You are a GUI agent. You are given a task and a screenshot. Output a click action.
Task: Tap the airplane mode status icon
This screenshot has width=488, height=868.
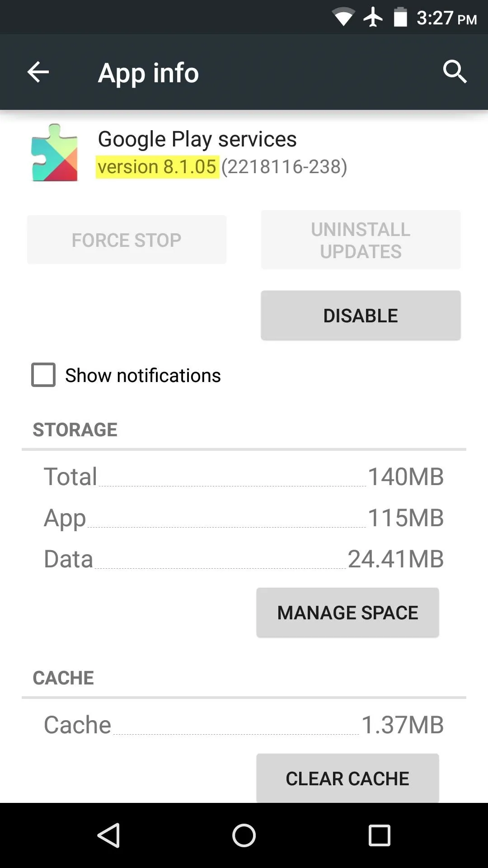click(x=373, y=18)
